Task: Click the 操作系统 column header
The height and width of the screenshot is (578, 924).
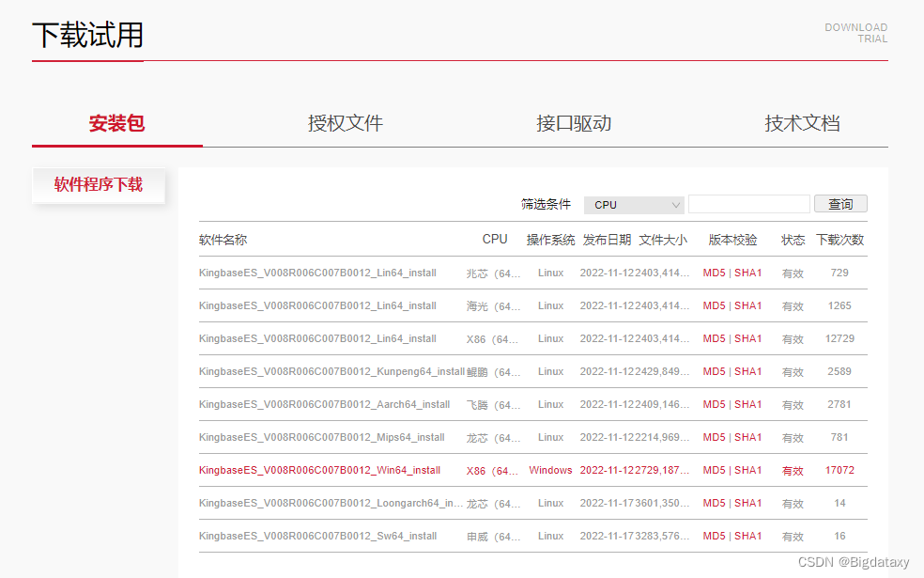Action: point(550,240)
